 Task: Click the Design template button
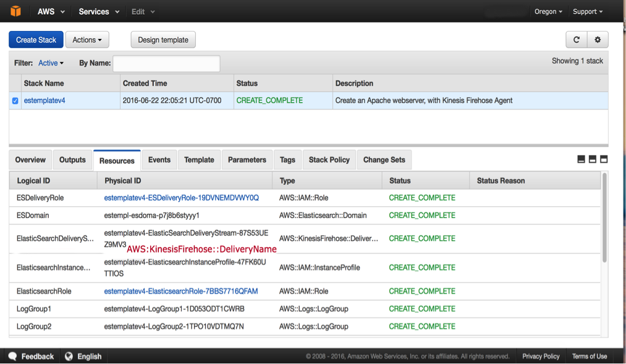pos(162,39)
